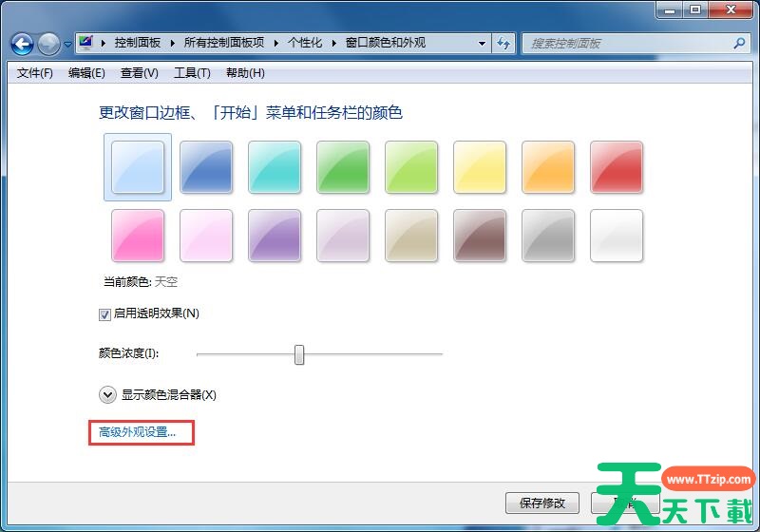Image resolution: width=760 pixels, height=532 pixels.
Task: Navigate to 控制面板 breadcrumb
Action: [137, 43]
